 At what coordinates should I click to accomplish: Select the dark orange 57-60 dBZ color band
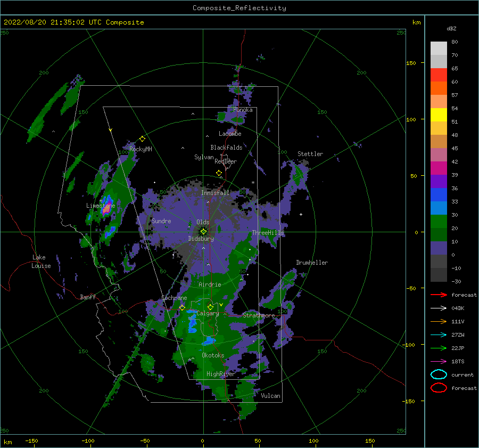click(439, 88)
